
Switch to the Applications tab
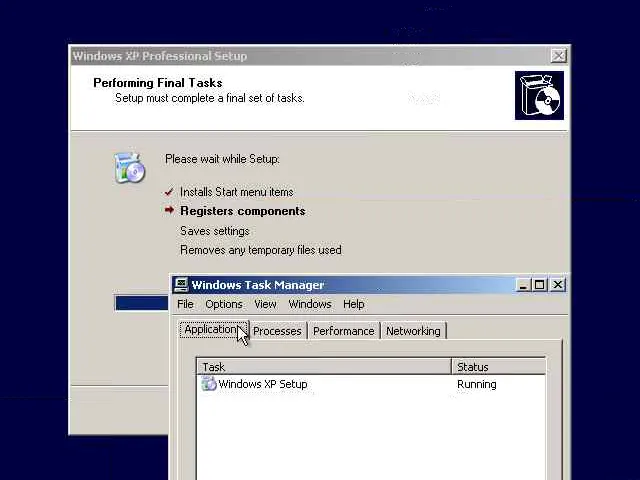tap(214, 329)
